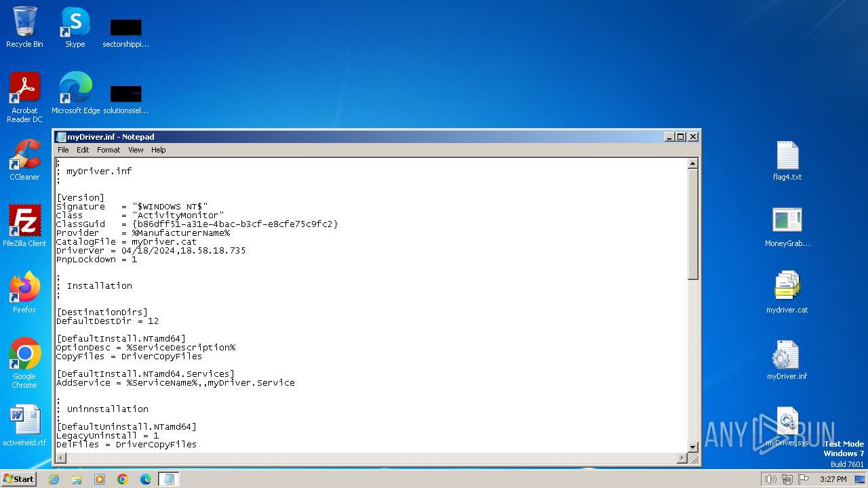Open the View menu in Notepad

[x=136, y=150]
